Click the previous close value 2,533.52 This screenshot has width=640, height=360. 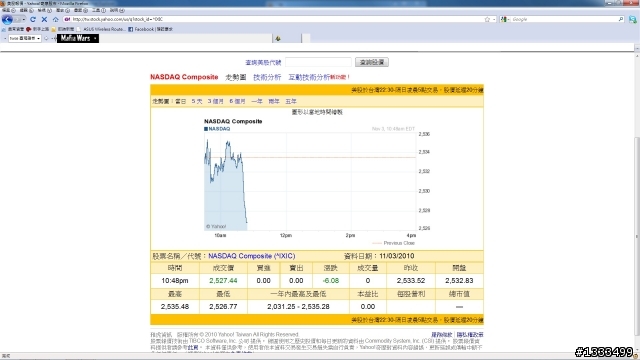411,281
